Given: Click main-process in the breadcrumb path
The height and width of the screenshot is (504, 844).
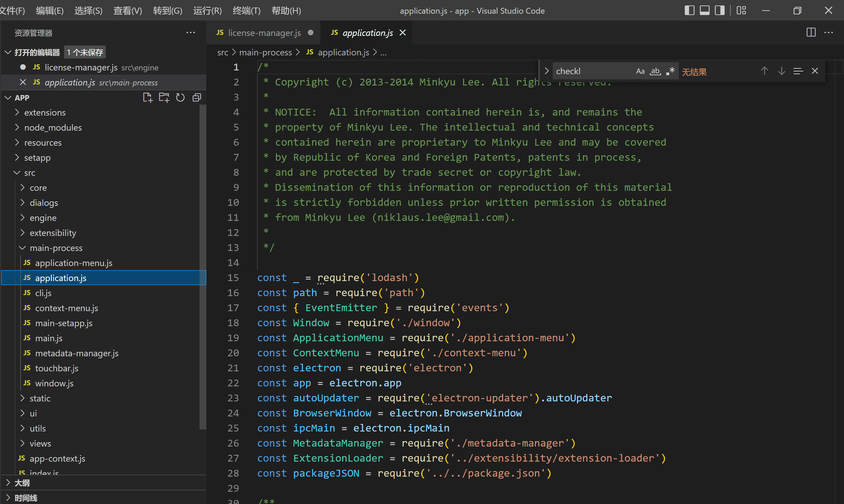Looking at the screenshot, I should (x=265, y=52).
